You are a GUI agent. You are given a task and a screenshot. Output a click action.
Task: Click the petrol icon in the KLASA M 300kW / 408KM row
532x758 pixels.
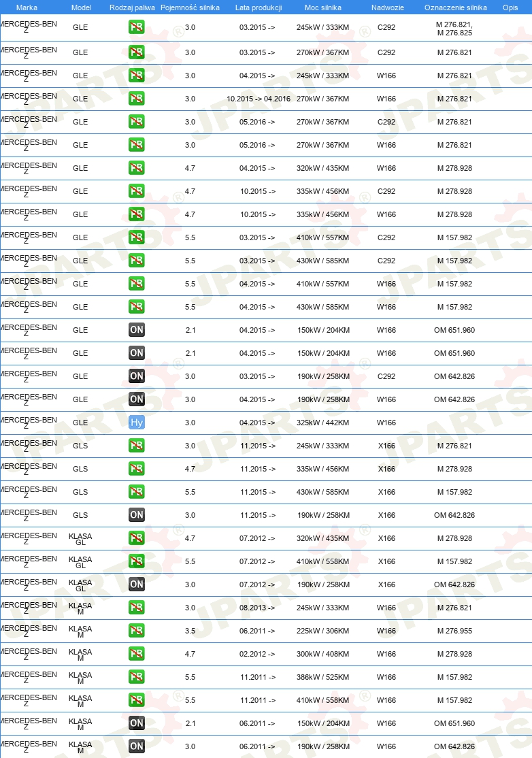137,654
